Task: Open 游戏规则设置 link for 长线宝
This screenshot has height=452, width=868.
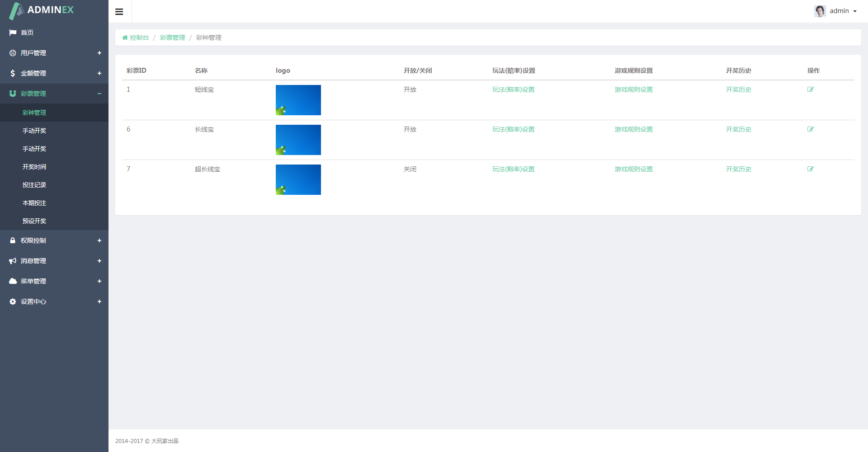Action: 633,129
